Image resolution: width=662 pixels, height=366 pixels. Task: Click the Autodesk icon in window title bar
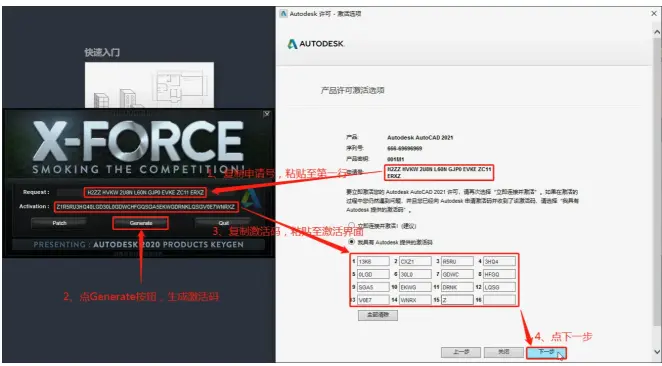pyautogui.click(x=284, y=14)
